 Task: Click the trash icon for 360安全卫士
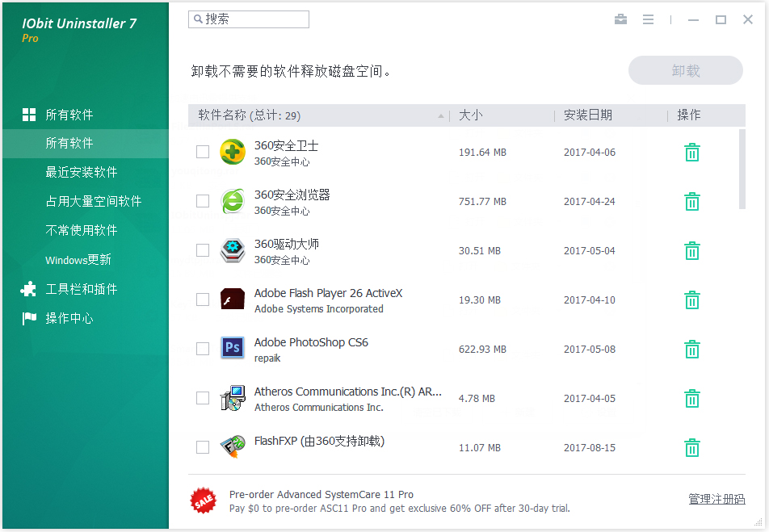692,153
